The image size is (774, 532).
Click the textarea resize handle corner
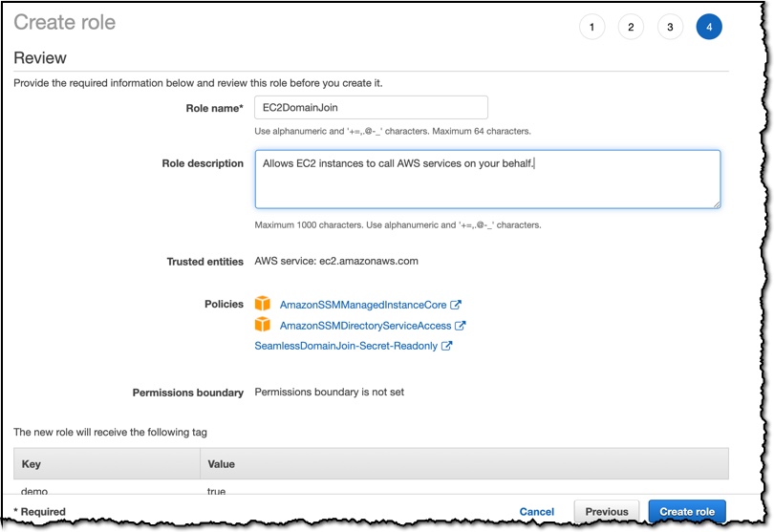coord(717,204)
